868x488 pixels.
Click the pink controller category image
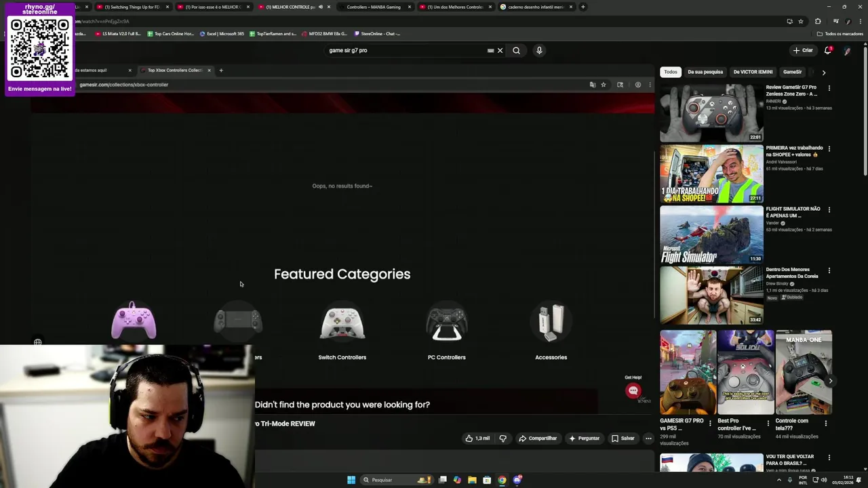pyautogui.click(x=134, y=321)
